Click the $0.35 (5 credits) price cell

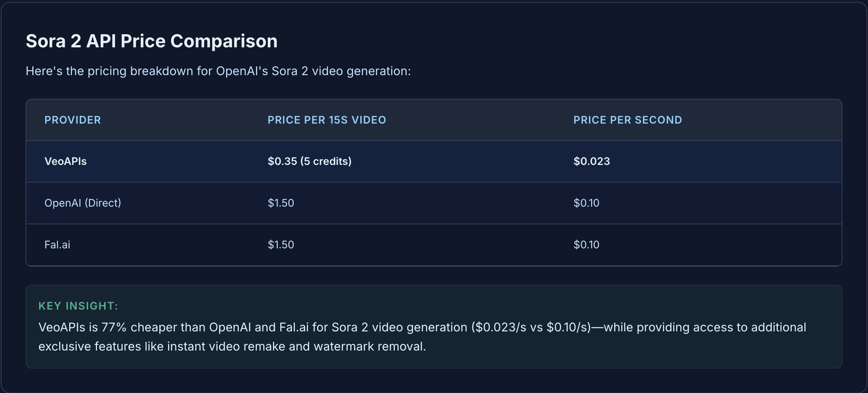pos(309,161)
